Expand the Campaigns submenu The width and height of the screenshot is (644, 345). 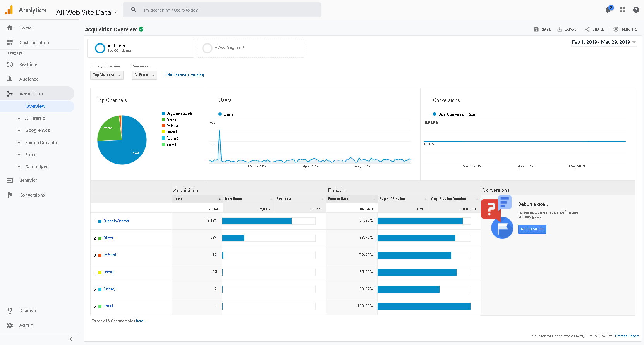tap(19, 167)
